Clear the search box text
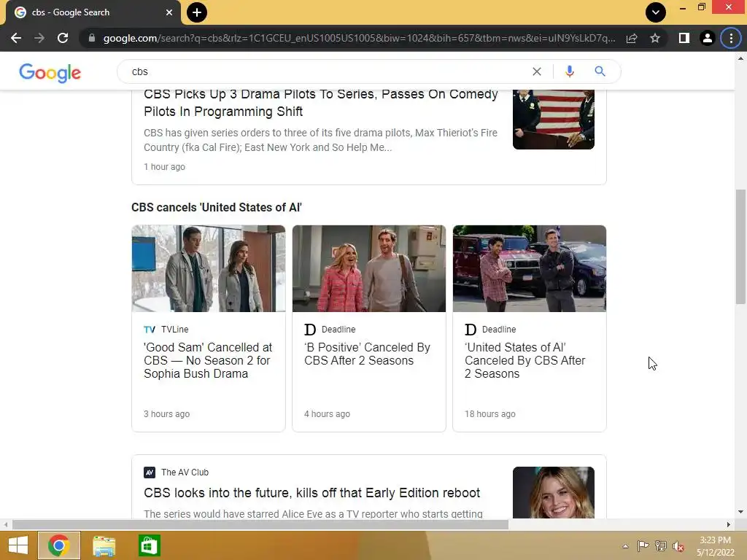Image resolution: width=747 pixels, height=560 pixels. click(537, 71)
